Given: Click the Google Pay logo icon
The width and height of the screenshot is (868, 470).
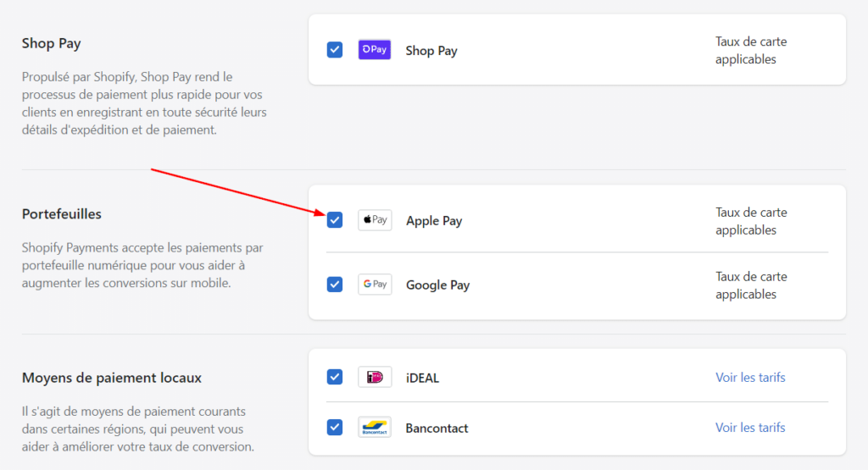Looking at the screenshot, I should 375,285.
